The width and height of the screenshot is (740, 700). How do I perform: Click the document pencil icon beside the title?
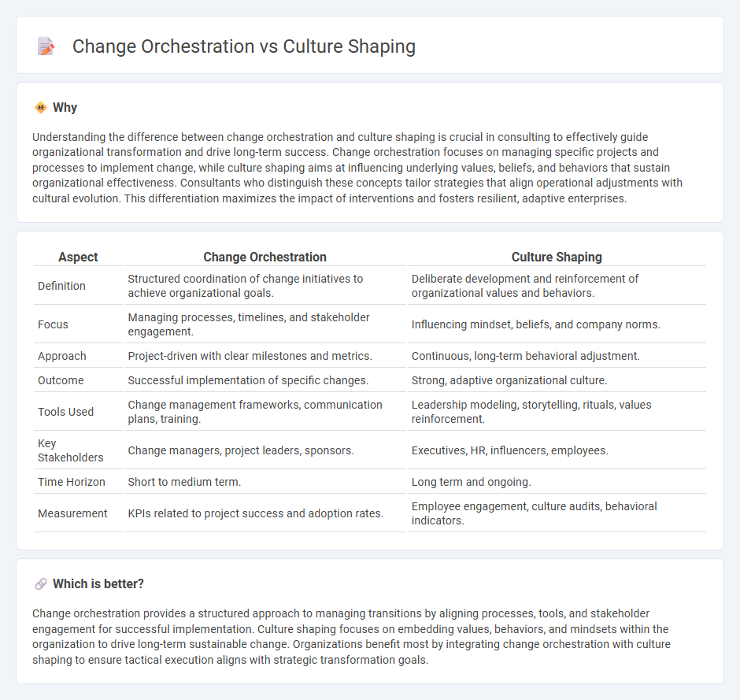(46, 46)
